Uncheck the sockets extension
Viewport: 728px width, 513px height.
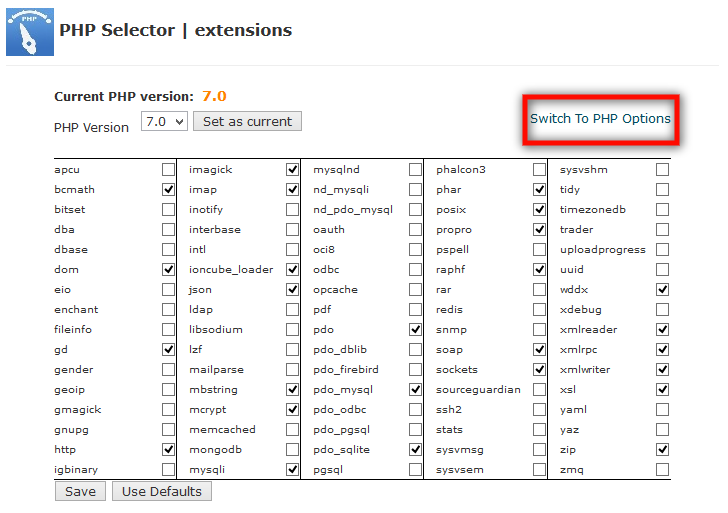pos(540,370)
